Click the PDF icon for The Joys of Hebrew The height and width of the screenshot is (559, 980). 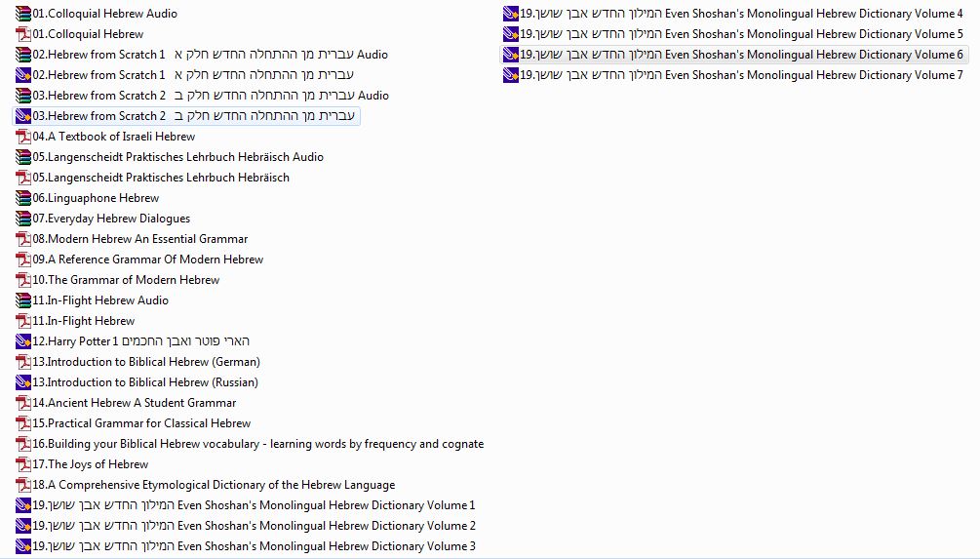(23, 464)
